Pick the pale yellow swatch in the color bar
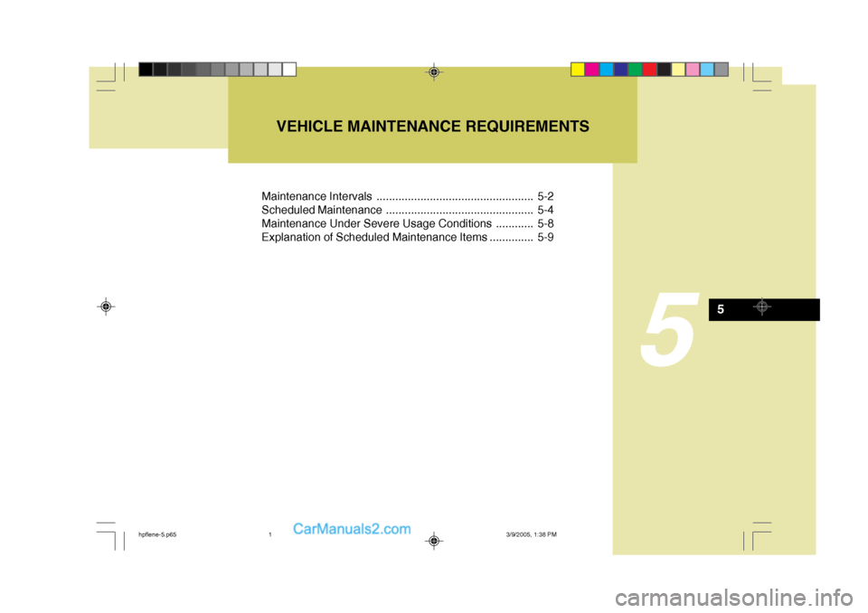 coord(678,70)
